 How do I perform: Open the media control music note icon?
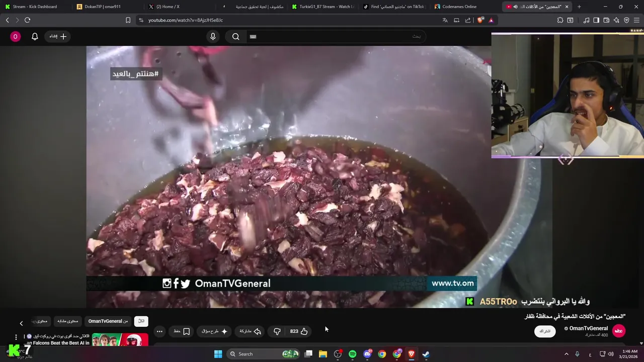(586, 20)
